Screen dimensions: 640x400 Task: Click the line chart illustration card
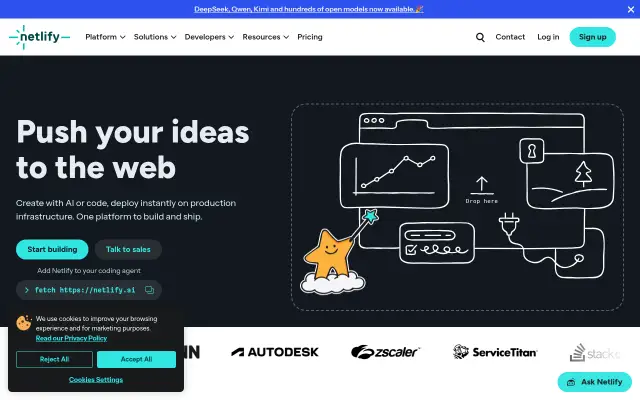[394, 176]
